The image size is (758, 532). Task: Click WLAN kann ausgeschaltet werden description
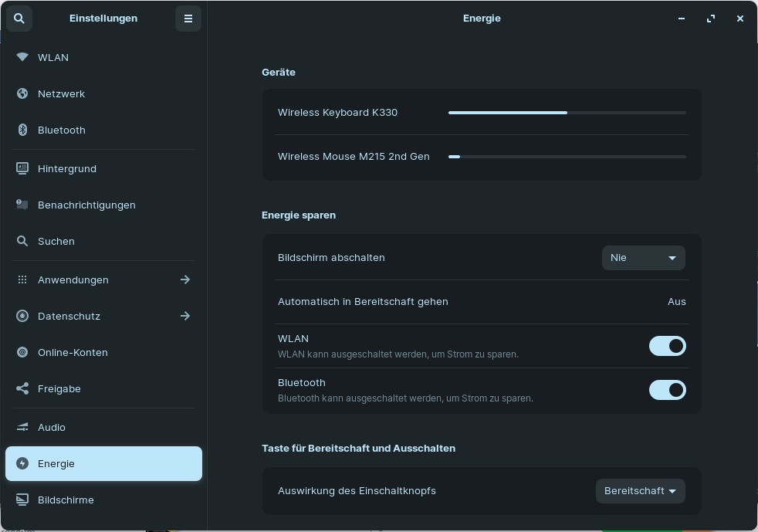click(x=398, y=354)
